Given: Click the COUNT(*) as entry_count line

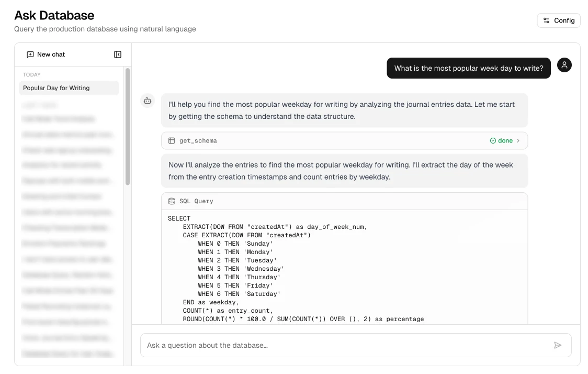Looking at the screenshot, I should [x=228, y=311].
